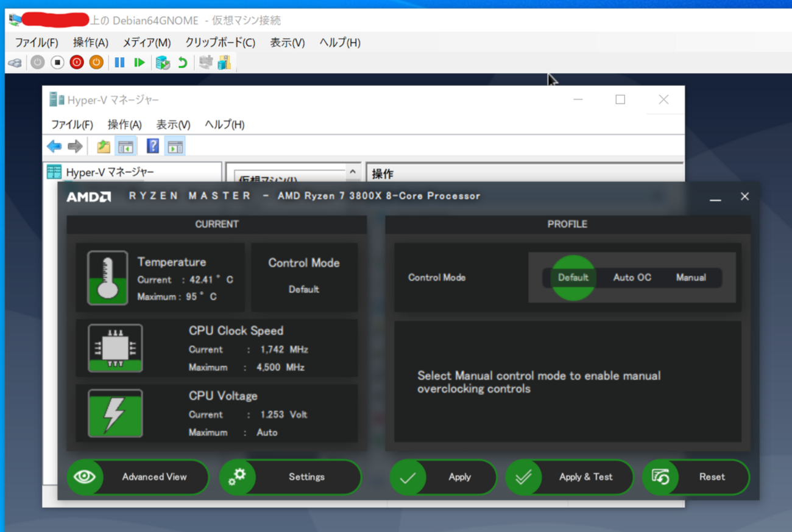Click the yellow and blue server icon in VM toolbar

coord(225,62)
